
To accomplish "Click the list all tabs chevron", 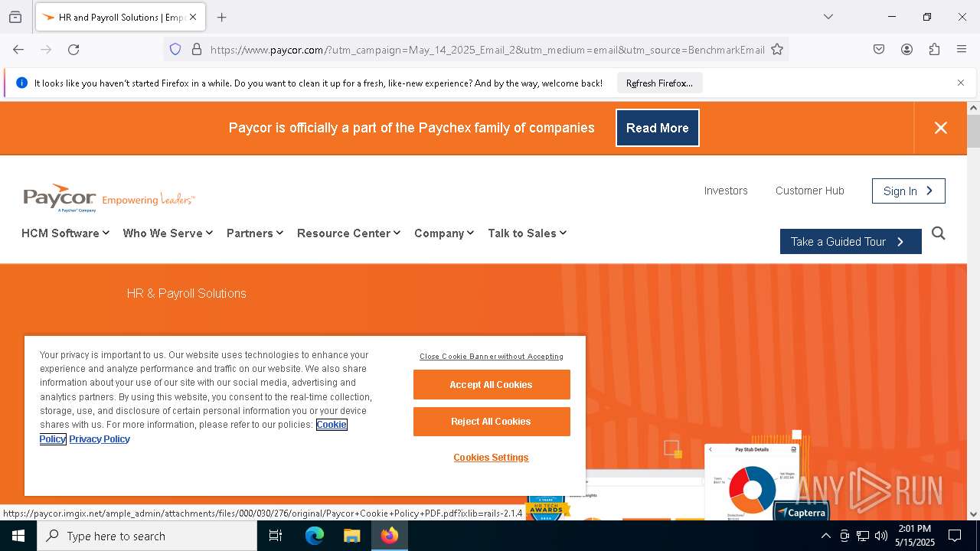I will (x=828, y=17).
